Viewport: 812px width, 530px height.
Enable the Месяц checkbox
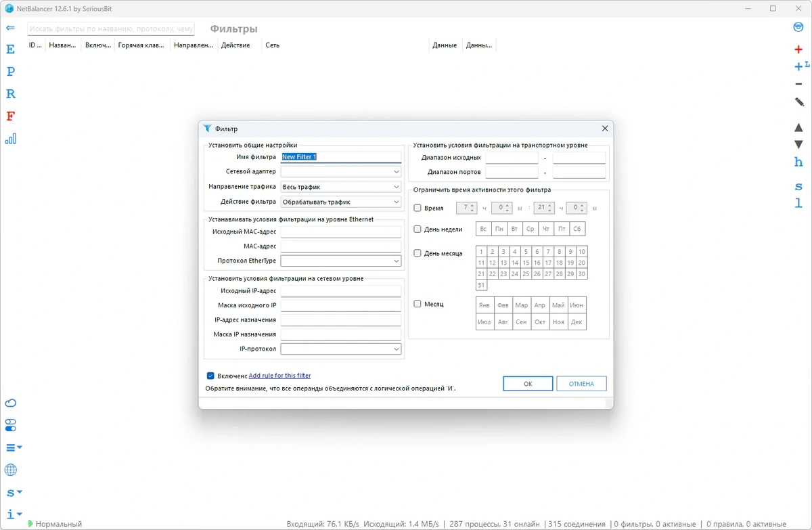(x=418, y=305)
